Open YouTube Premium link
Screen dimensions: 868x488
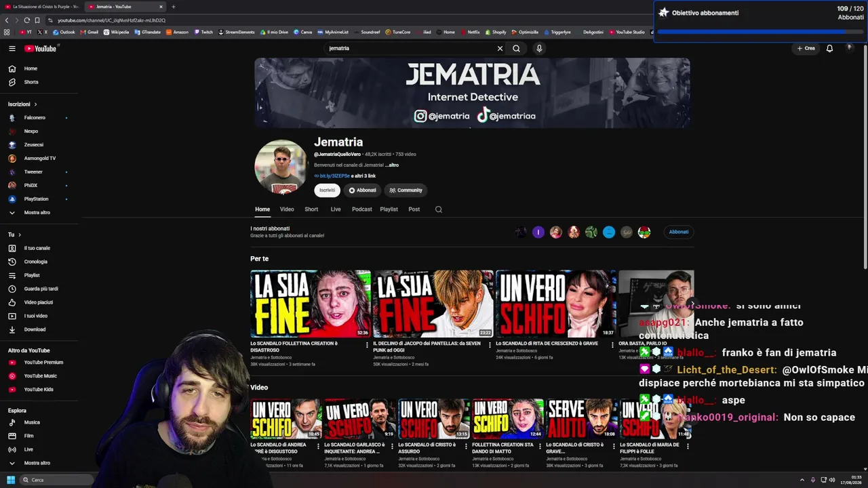coord(43,362)
